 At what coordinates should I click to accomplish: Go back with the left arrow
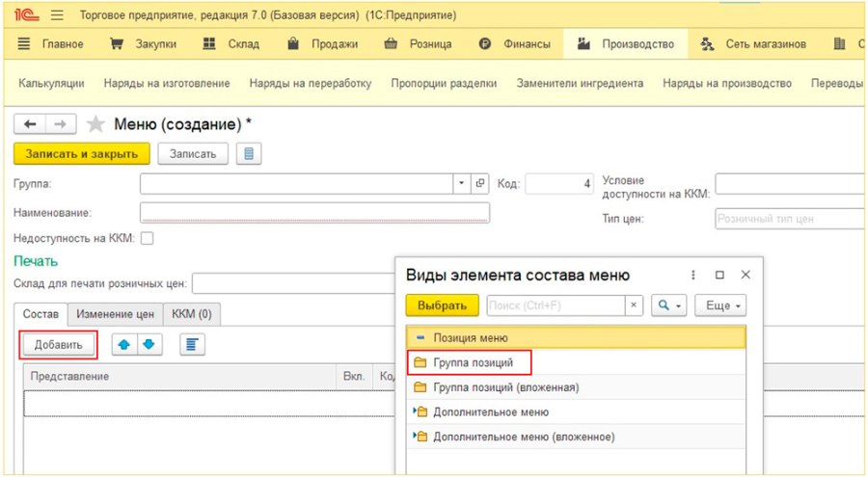(30, 124)
